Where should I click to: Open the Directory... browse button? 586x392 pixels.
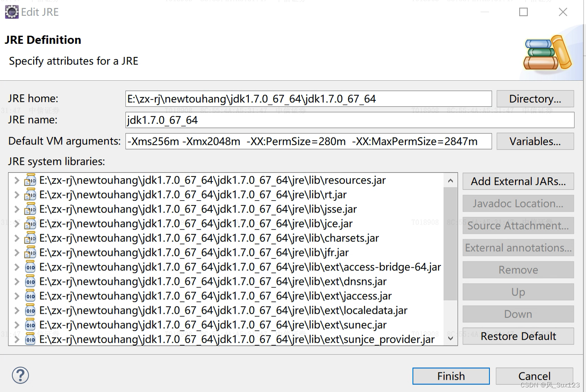535,99
